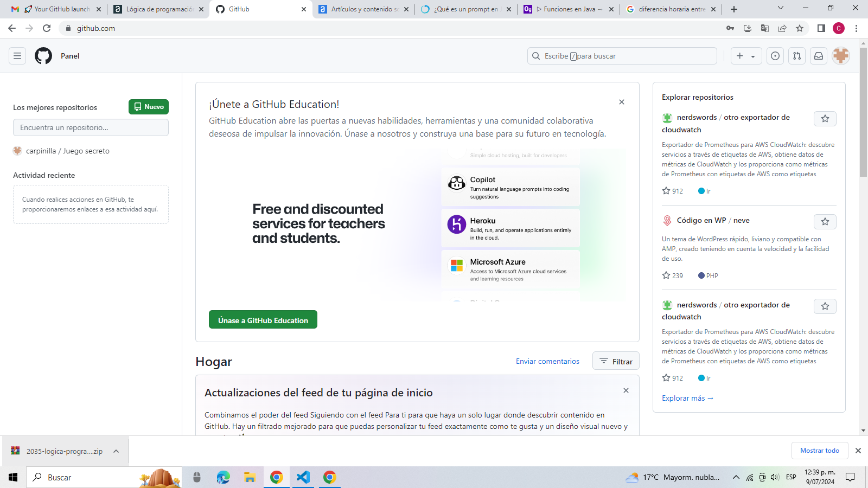Image resolution: width=868 pixels, height=488 pixels.
Task: Close the GitHub browser tab
Action: [x=303, y=9]
